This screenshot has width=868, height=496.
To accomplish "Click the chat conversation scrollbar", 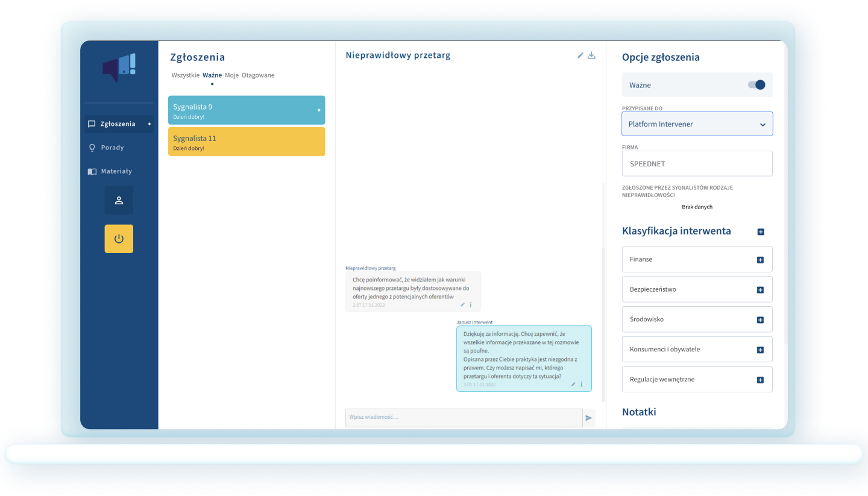I will tap(603, 324).
